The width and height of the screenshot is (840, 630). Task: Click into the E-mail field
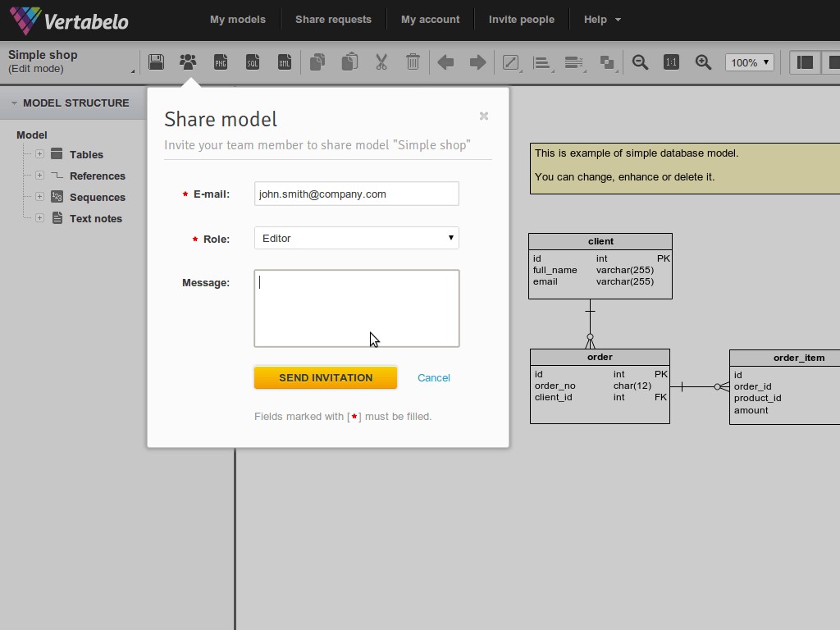[356, 194]
